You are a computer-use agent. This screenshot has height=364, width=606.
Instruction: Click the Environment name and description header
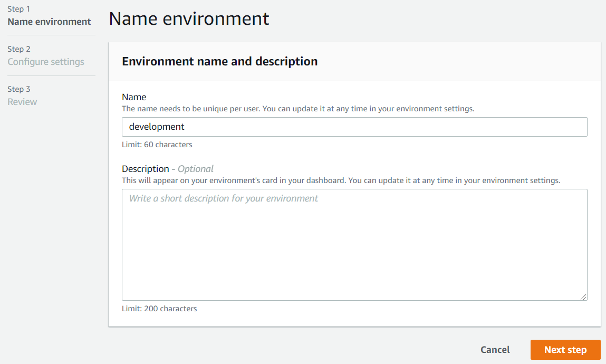click(x=219, y=61)
